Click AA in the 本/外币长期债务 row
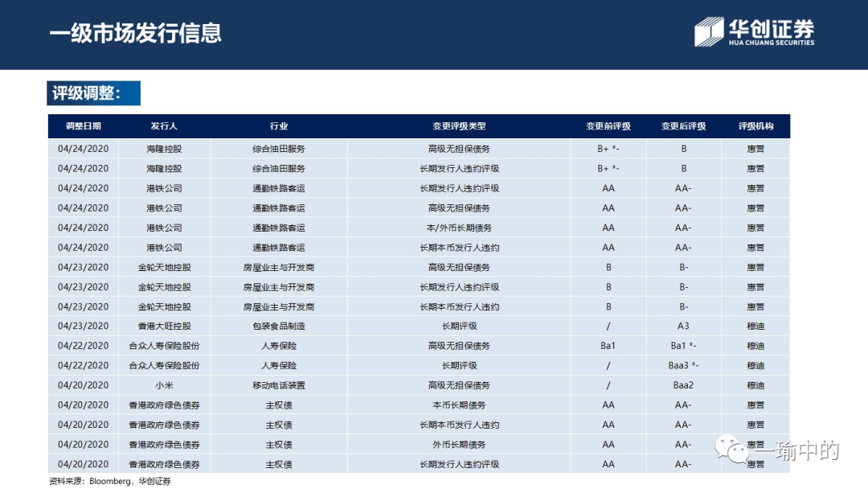Viewport: 868px width, 489px height. 608,228
